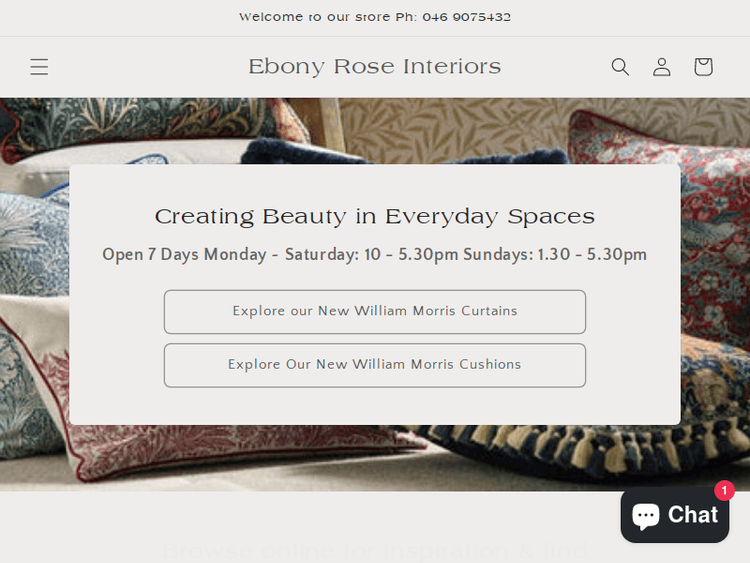
Task: Explore Our New William Morris Cushions
Action: (x=375, y=365)
